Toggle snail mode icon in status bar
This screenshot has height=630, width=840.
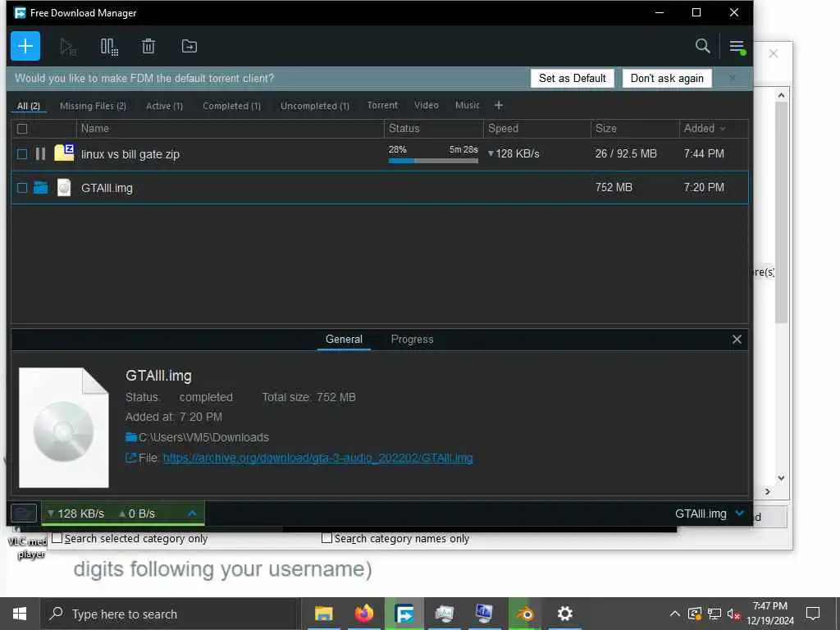[x=24, y=514]
